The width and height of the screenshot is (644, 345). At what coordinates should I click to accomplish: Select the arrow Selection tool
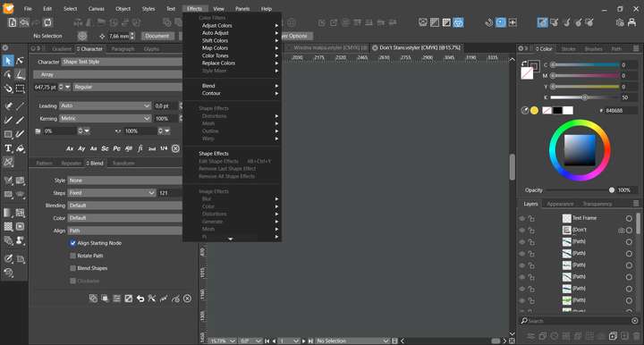pos(8,61)
